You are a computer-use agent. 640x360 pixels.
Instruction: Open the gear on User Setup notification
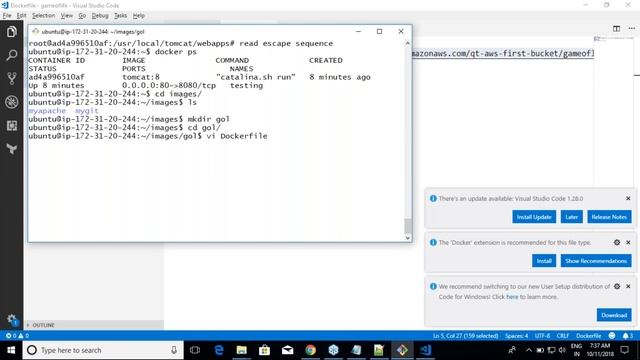click(617, 287)
